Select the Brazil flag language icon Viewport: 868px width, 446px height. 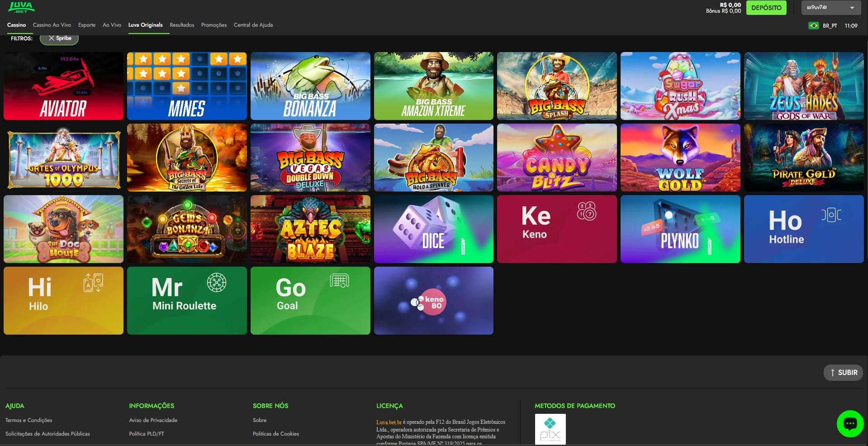tap(813, 26)
